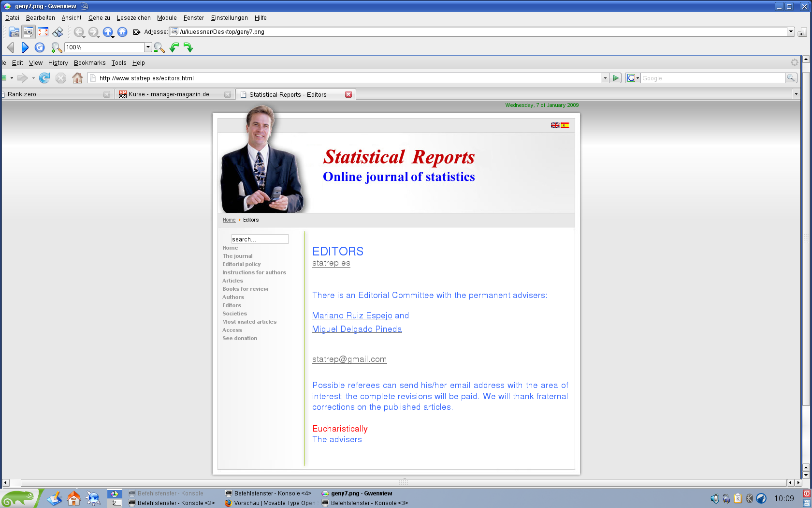Image resolution: width=812 pixels, height=508 pixels.
Task: Open the Lesezeichen menu
Action: coord(133,18)
